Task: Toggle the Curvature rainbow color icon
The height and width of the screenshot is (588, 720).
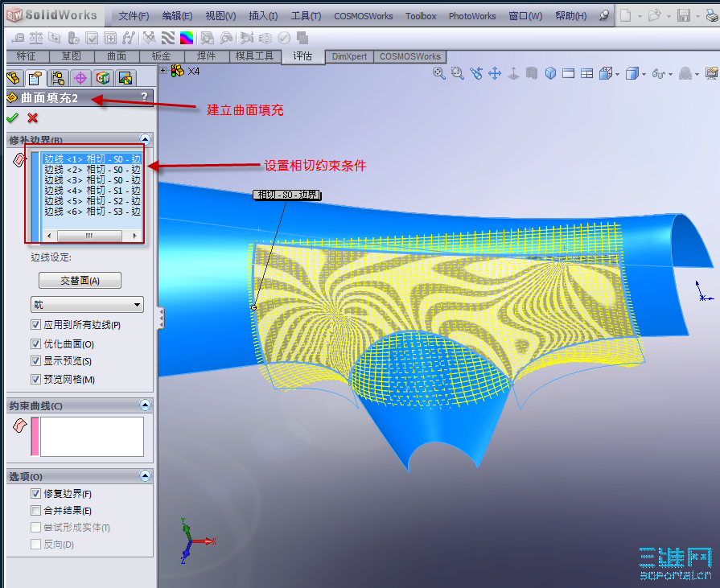Action: coord(187,38)
